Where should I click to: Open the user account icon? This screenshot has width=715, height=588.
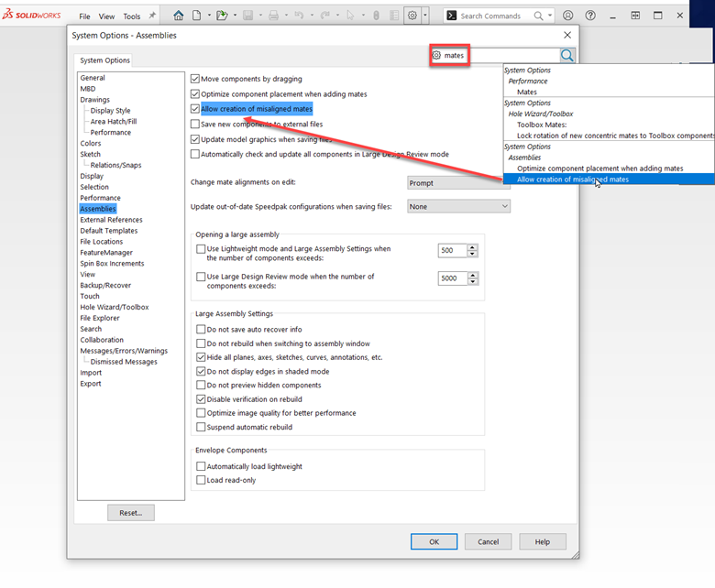coord(567,16)
